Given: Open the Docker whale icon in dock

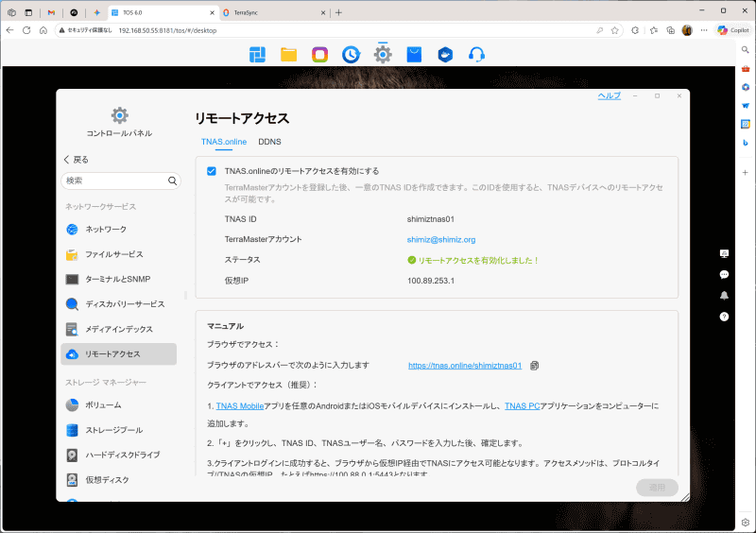Looking at the screenshot, I should tap(445, 55).
